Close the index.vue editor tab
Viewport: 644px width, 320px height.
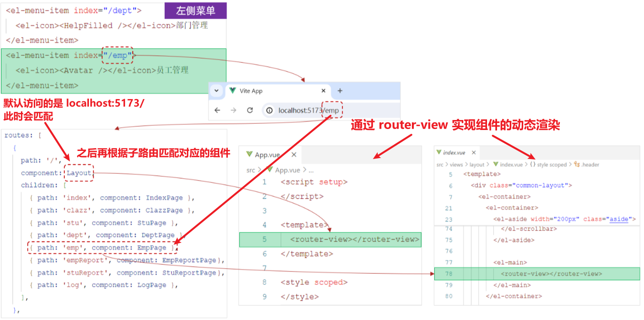pos(474,152)
